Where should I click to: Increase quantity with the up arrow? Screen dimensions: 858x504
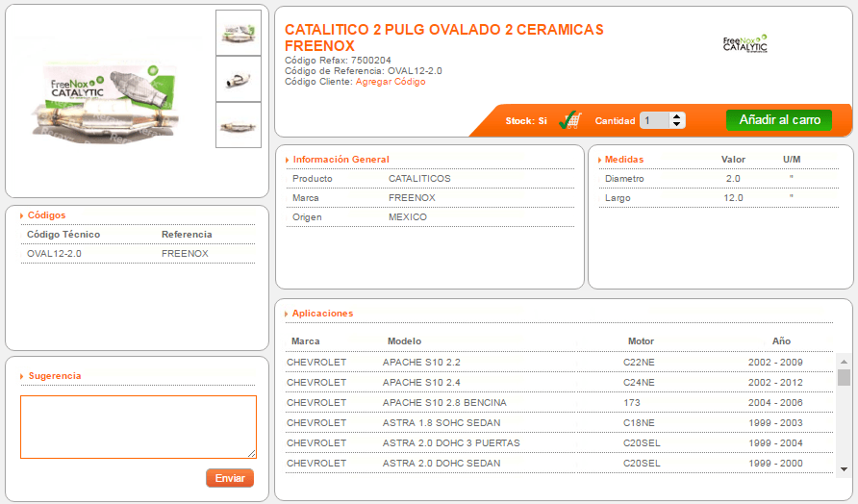coord(677,116)
